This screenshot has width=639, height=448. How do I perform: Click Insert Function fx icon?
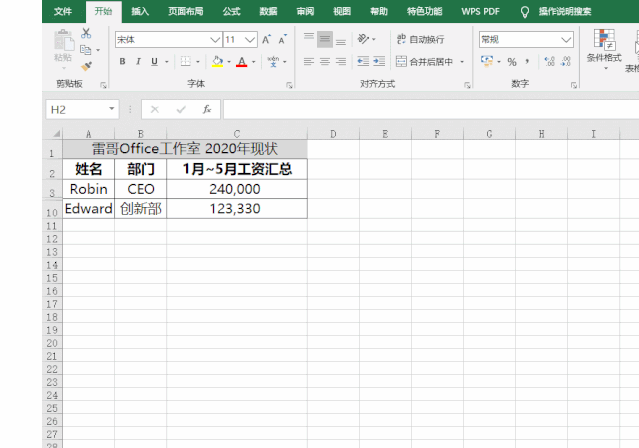pyautogui.click(x=207, y=109)
